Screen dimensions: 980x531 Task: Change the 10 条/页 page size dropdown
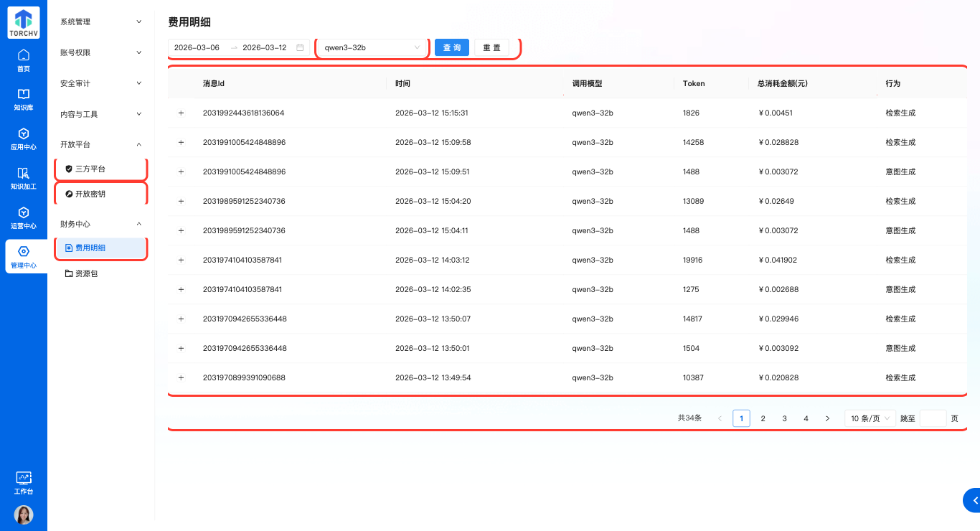[870, 418]
